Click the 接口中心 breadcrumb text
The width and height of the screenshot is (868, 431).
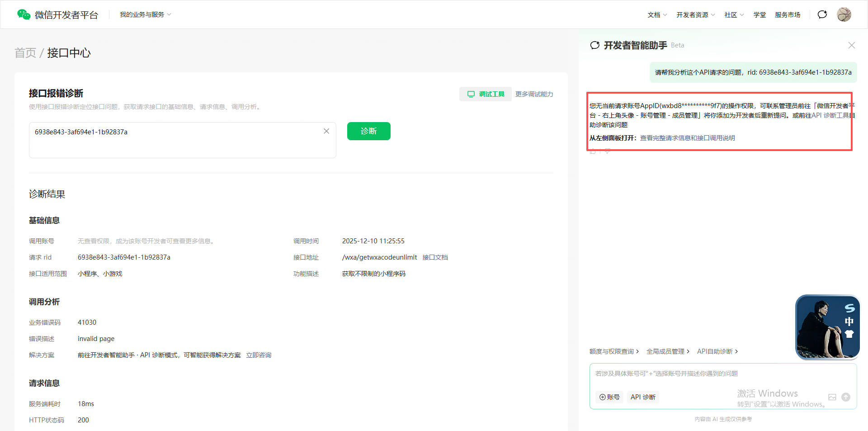click(x=69, y=53)
